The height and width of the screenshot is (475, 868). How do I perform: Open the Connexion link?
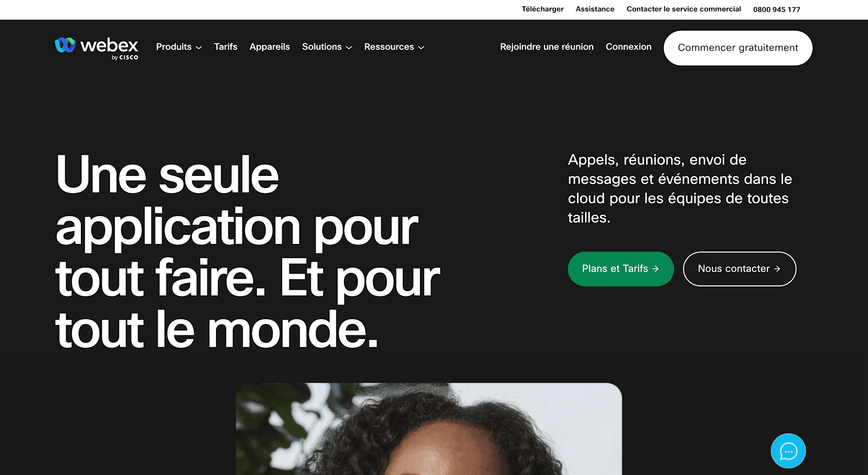[x=628, y=47]
